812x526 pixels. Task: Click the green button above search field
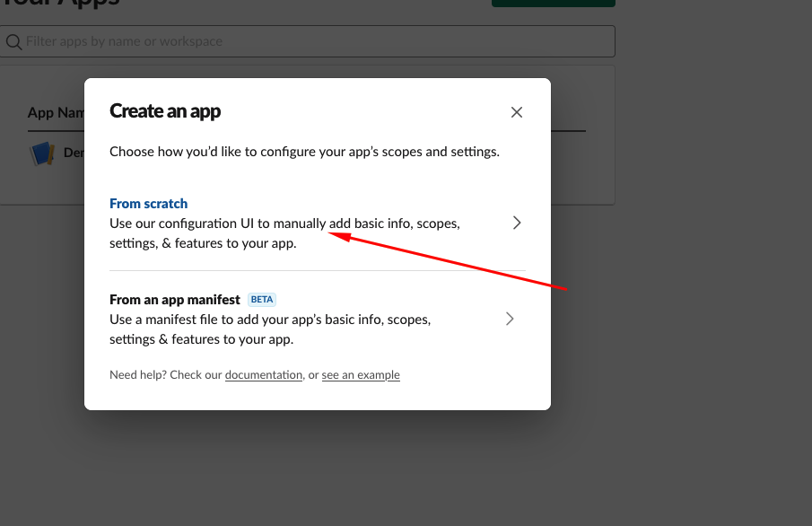tap(553, 3)
